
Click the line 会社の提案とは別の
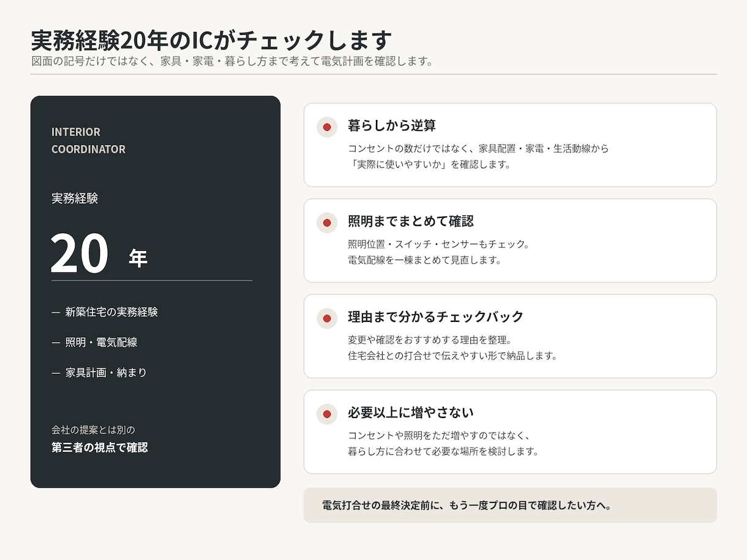pyautogui.click(x=93, y=430)
